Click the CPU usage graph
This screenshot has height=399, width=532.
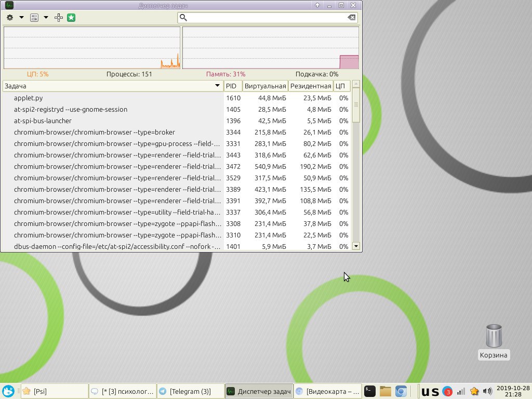pyautogui.click(x=92, y=48)
